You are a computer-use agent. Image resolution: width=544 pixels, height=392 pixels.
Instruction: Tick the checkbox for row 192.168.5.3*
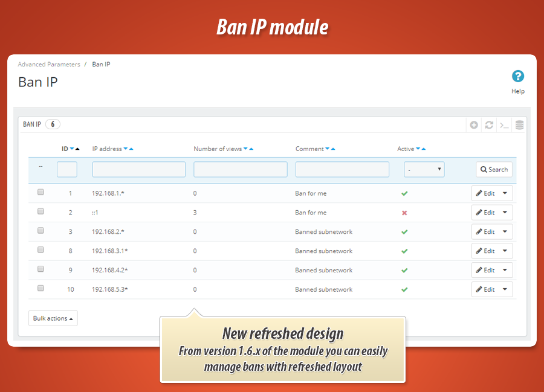pyautogui.click(x=40, y=288)
